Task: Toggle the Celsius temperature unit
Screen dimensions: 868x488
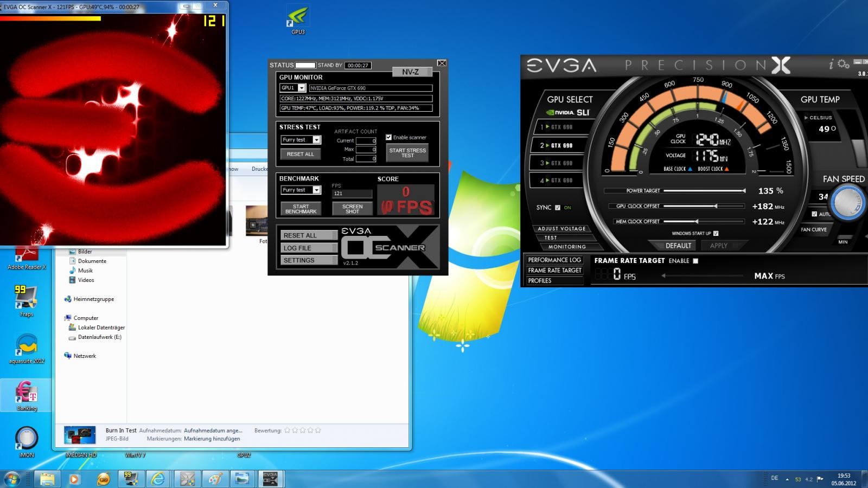Action: click(x=819, y=118)
